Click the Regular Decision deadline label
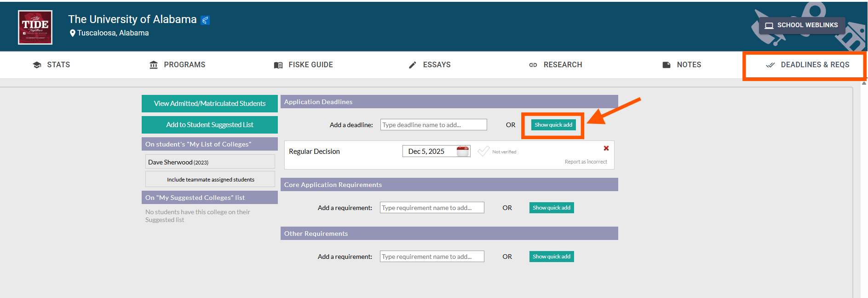 point(314,152)
